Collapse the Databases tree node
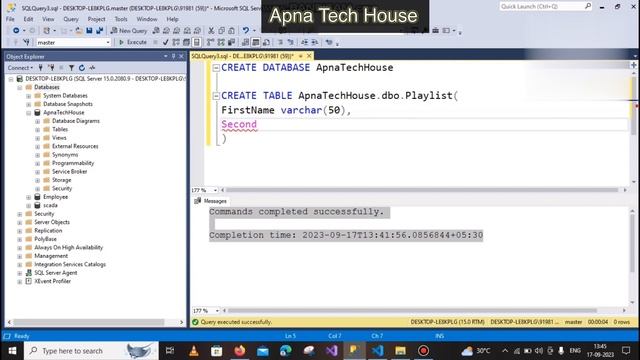 click(20, 87)
